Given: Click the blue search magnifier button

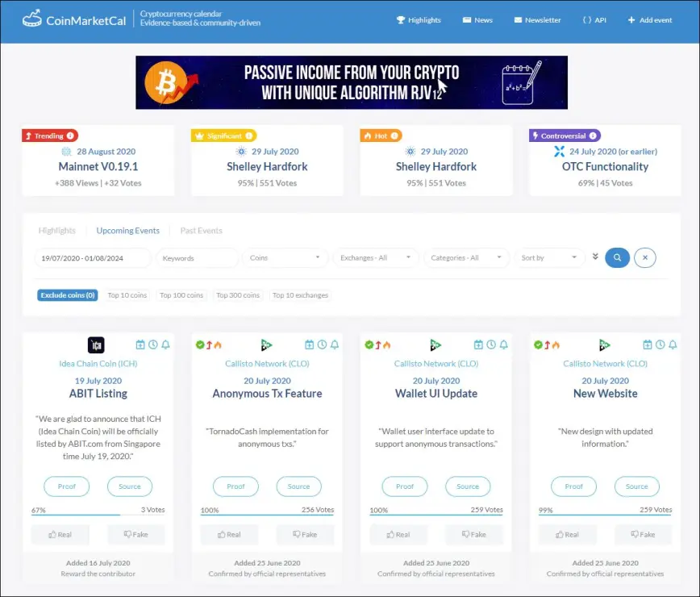Looking at the screenshot, I should 617,257.
